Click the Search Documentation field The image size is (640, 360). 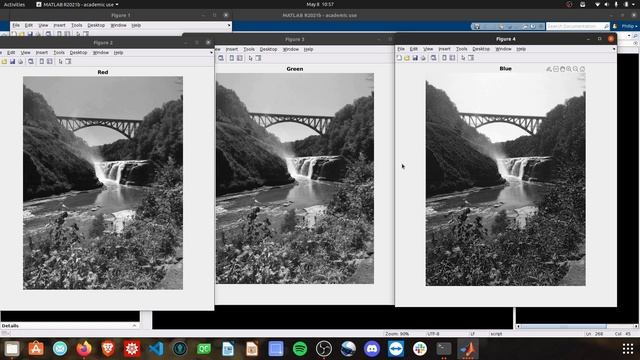pyautogui.click(x=578, y=26)
